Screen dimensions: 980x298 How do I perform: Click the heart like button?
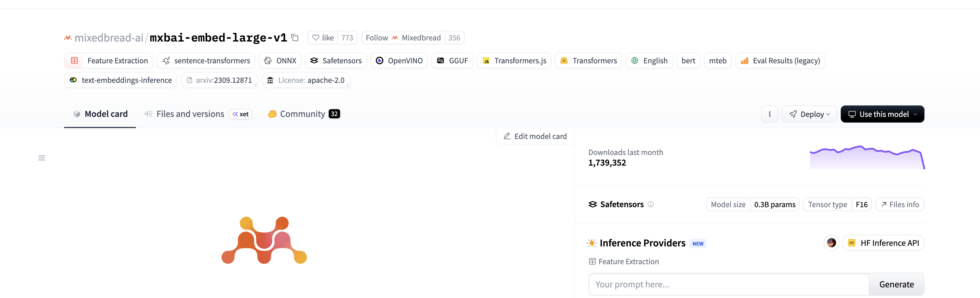click(x=323, y=38)
